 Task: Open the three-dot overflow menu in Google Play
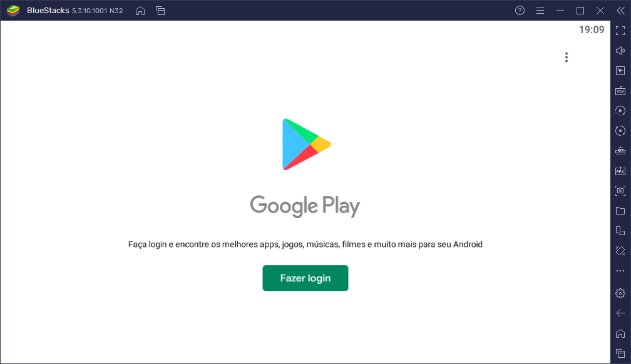tap(566, 58)
